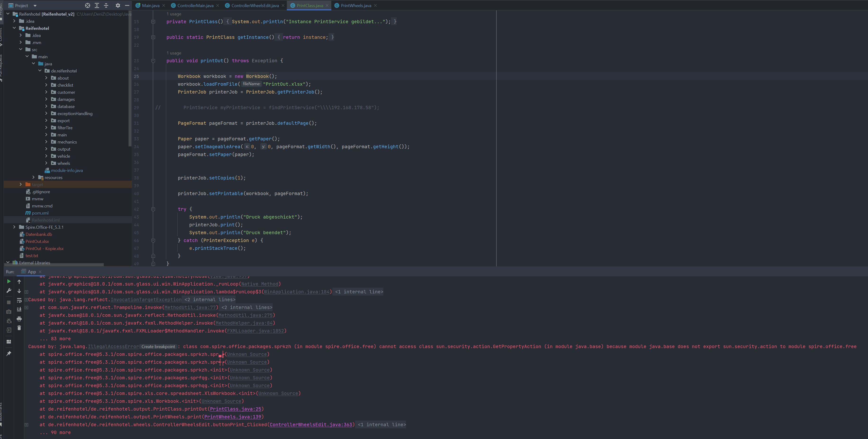Click Create breakpoint for IllegalAccessError

tap(158, 347)
